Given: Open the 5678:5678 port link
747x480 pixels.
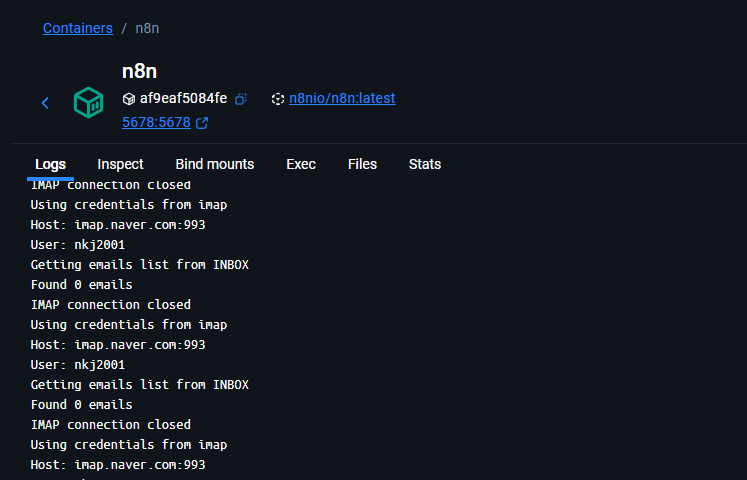Looking at the screenshot, I should point(156,122).
